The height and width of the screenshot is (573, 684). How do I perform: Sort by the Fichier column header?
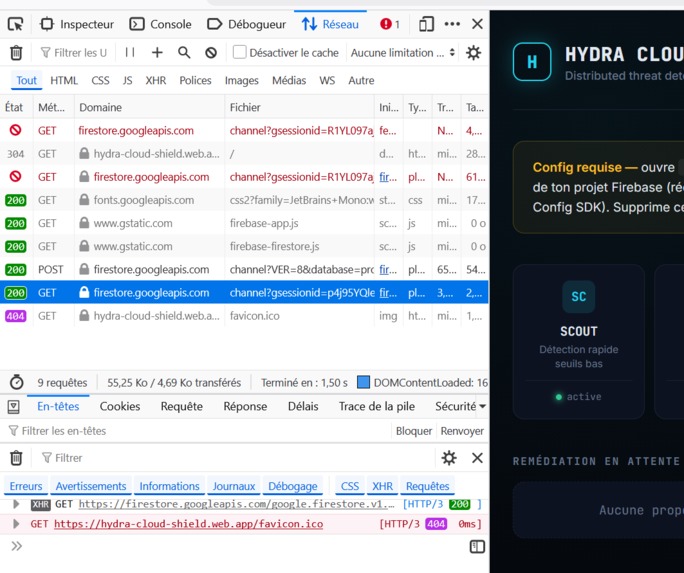point(300,107)
